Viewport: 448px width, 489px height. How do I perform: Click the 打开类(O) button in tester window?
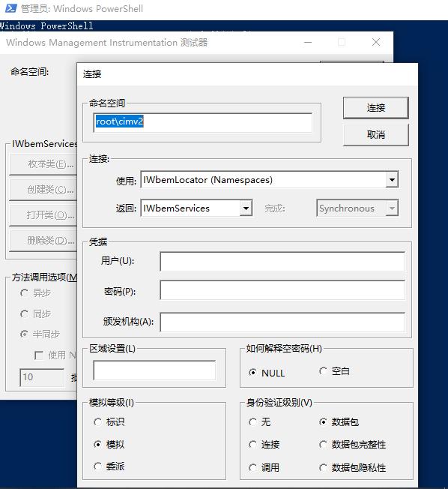[43, 215]
